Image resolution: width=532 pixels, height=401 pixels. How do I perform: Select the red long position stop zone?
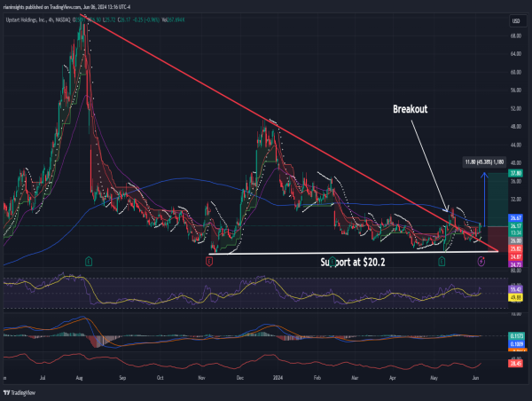(497, 239)
